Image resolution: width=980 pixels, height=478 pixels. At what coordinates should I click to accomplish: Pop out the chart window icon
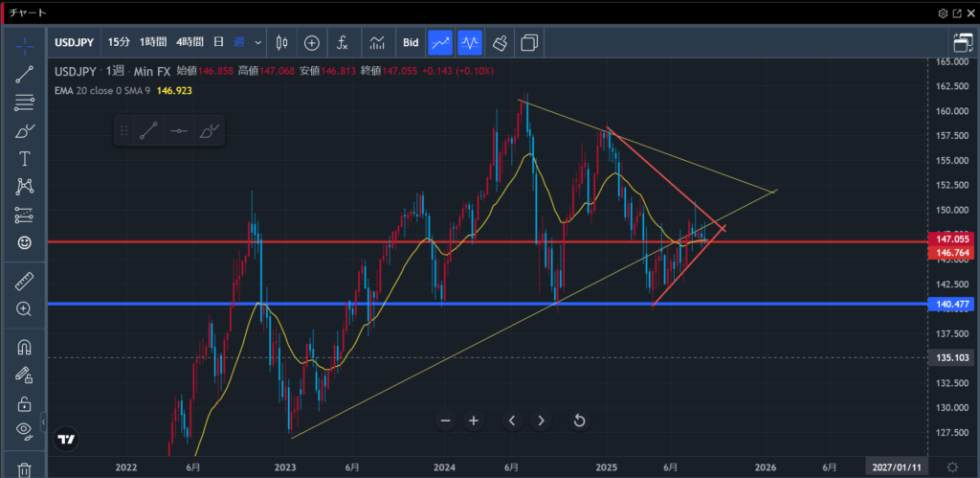(957, 13)
